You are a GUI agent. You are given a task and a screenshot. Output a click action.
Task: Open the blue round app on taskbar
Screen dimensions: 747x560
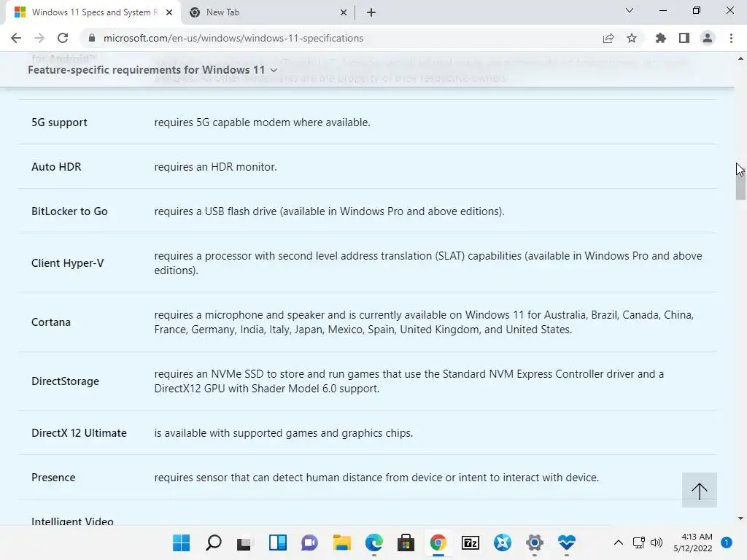pyautogui.click(x=502, y=542)
